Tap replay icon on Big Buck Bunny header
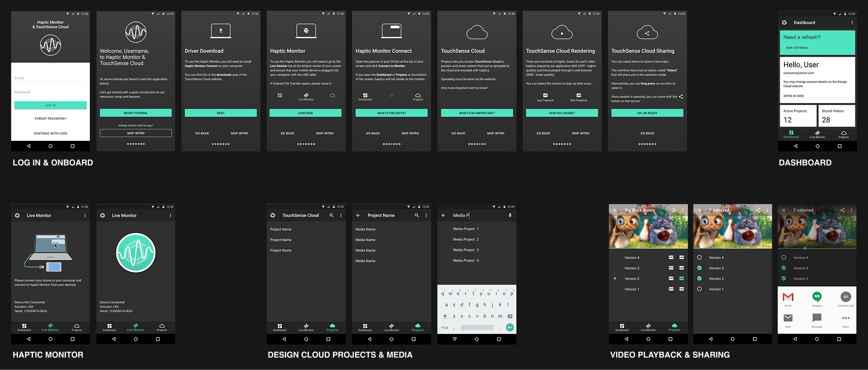 pos(674,210)
